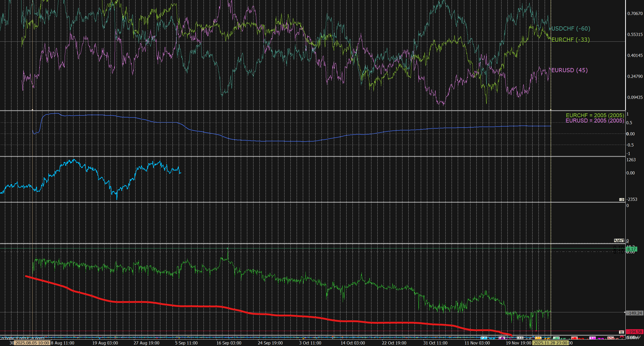Click the cyan icon in the bottom indicator strip

(x=484, y=338)
